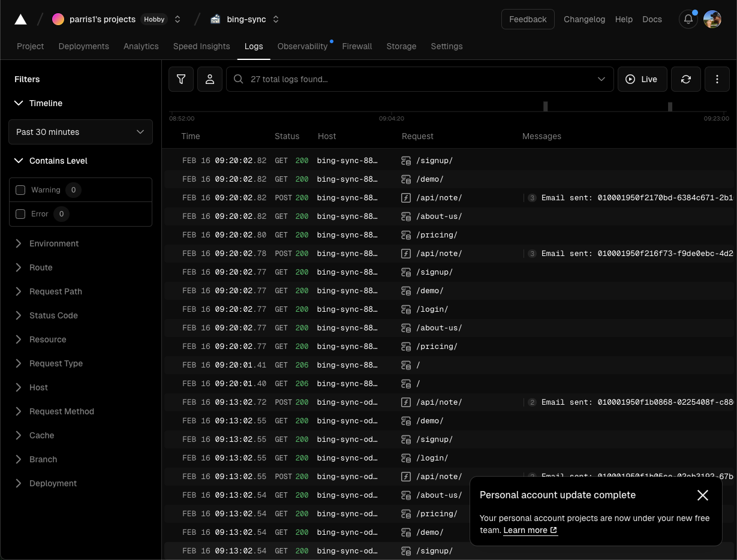This screenshot has width=737, height=560.
Task: Expand the Cache filter
Action: (34, 435)
